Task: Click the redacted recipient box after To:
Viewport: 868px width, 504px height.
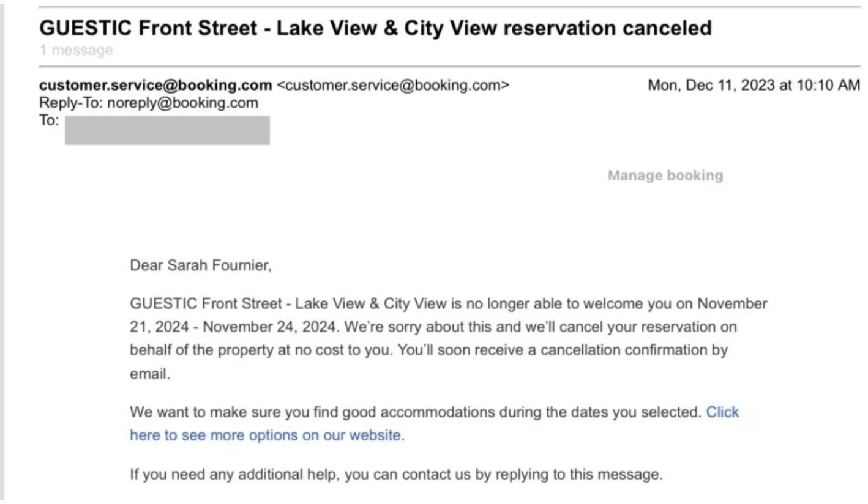Action: pos(167,130)
